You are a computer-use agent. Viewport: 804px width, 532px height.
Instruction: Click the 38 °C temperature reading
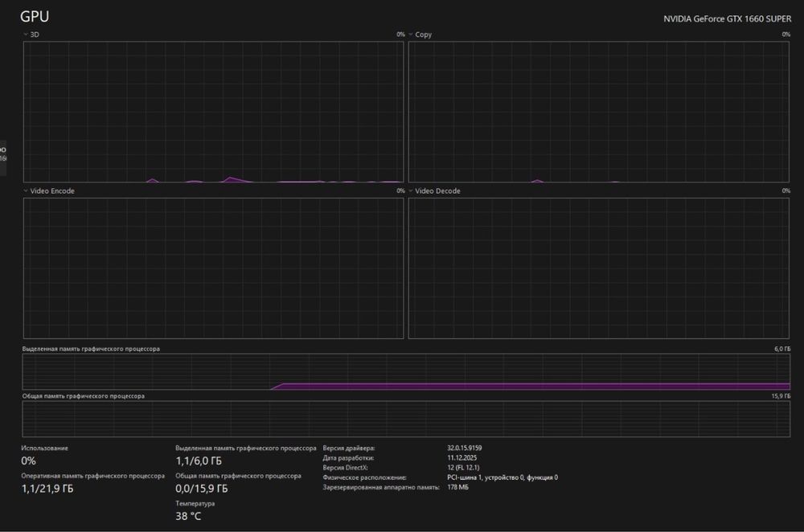point(188,516)
